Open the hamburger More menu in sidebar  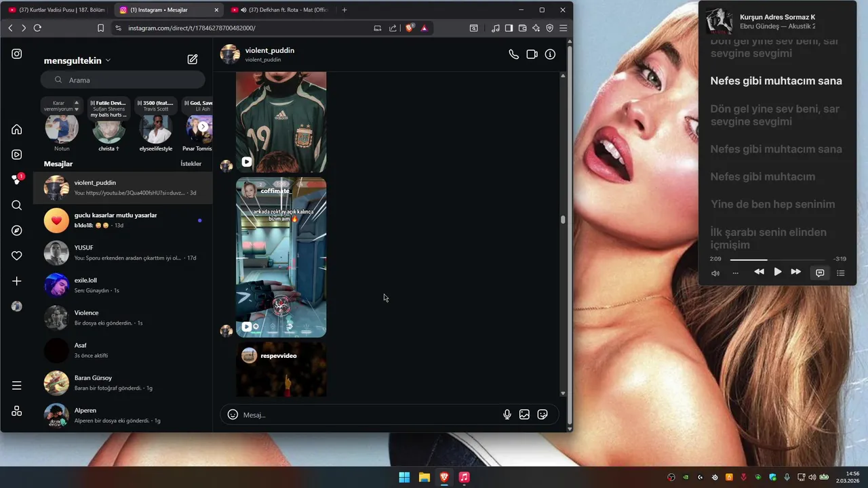point(17,386)
